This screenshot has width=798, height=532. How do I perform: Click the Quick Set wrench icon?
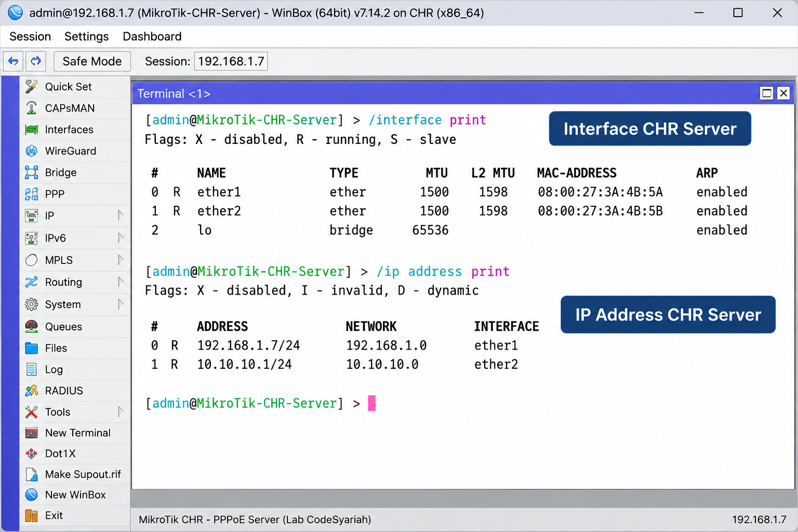[x=32, y=86]
